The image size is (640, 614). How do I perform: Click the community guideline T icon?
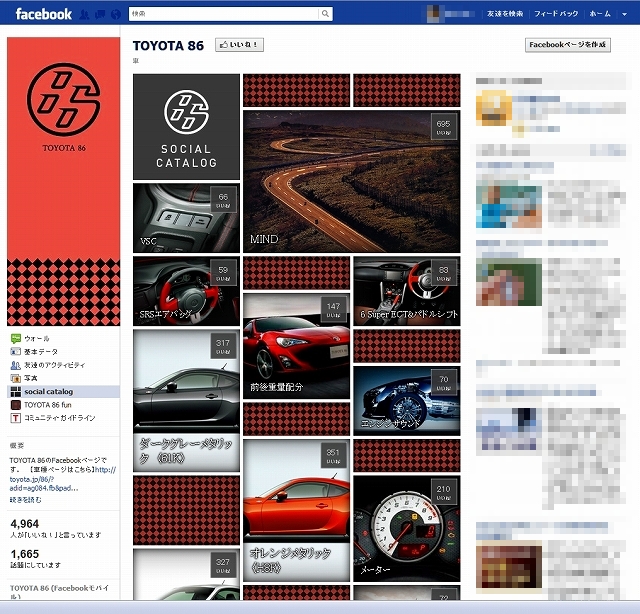tap(16, 418)
